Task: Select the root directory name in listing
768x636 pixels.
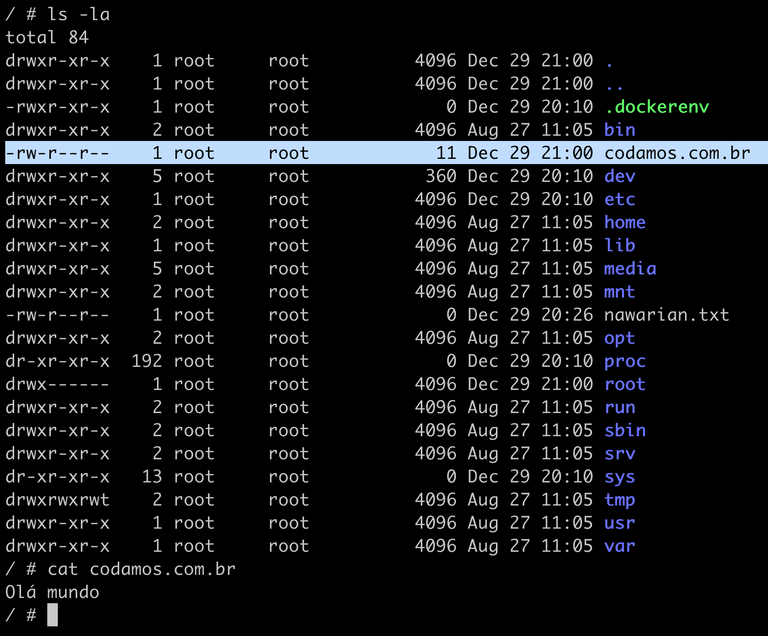Action: click(624, 384)
